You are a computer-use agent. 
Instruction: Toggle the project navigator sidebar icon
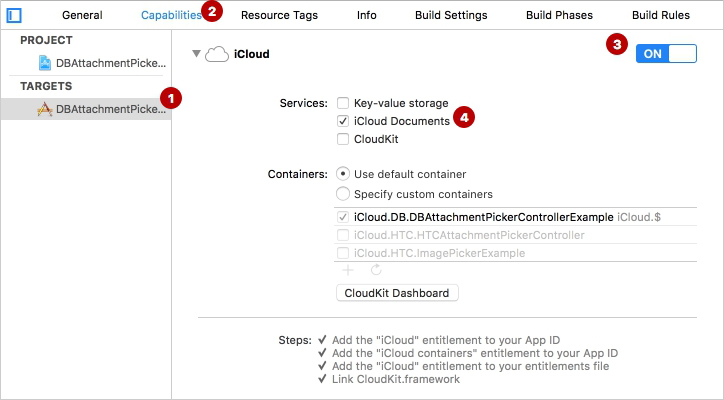click(14, 15)
